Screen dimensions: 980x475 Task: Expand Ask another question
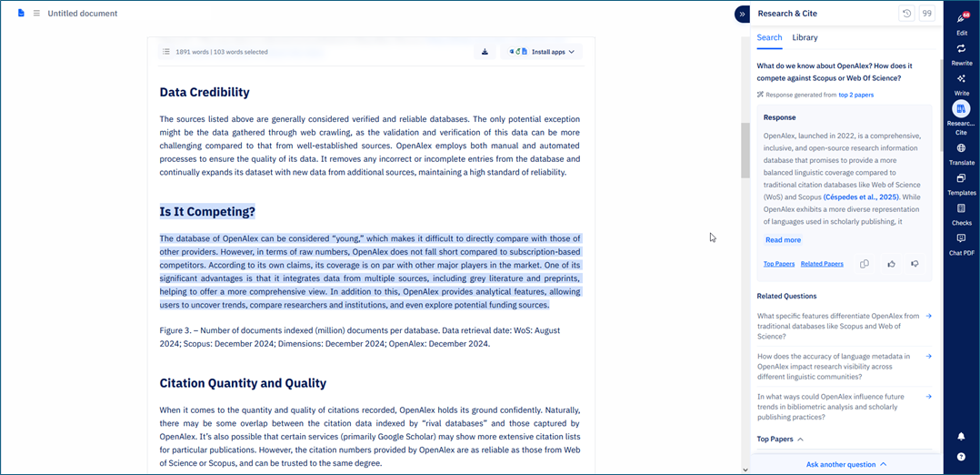click(846, 464)
